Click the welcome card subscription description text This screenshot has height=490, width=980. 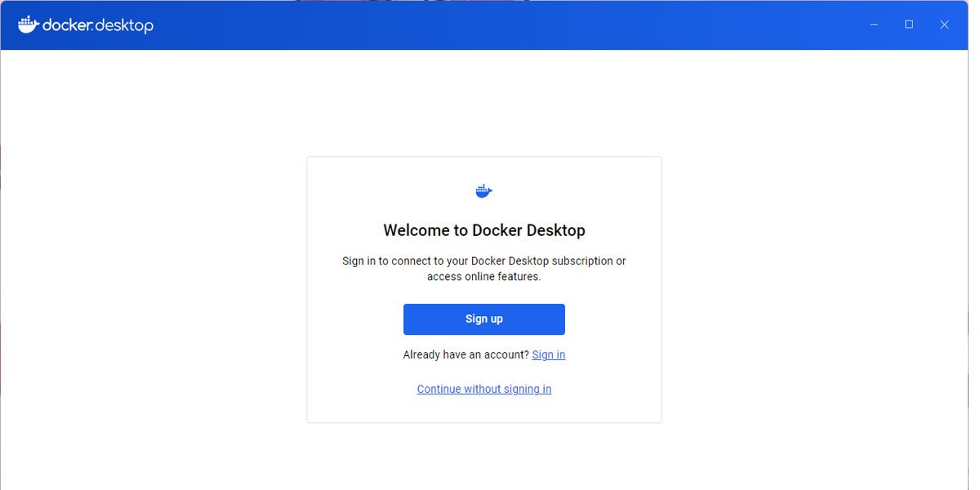[x=483, y=268]
